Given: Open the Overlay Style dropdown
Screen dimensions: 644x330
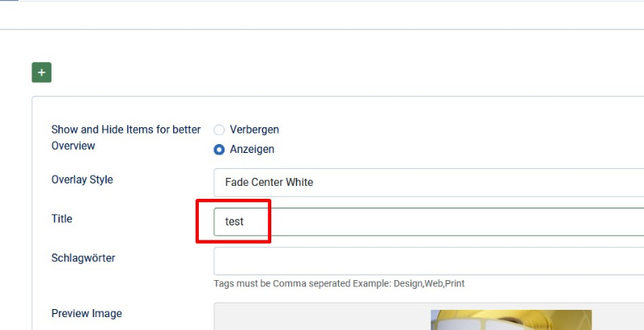Looking at the screenshot, I should tap(429, 182).
